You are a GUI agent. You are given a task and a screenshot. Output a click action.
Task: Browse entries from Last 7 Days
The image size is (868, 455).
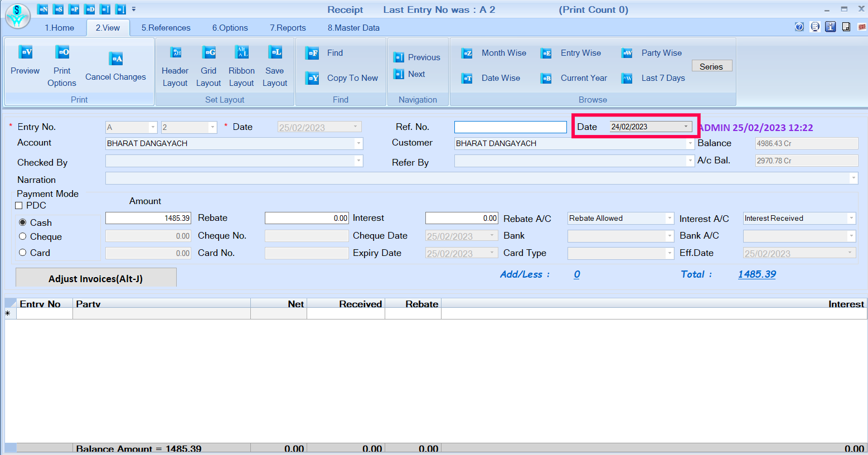pyautogui.click(x=653, y=78)
